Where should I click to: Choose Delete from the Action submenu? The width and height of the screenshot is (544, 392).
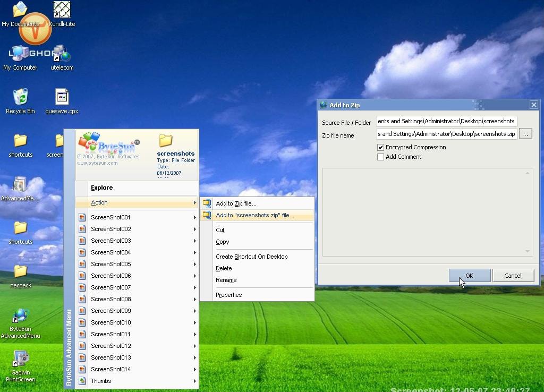(x=257, y=268)
